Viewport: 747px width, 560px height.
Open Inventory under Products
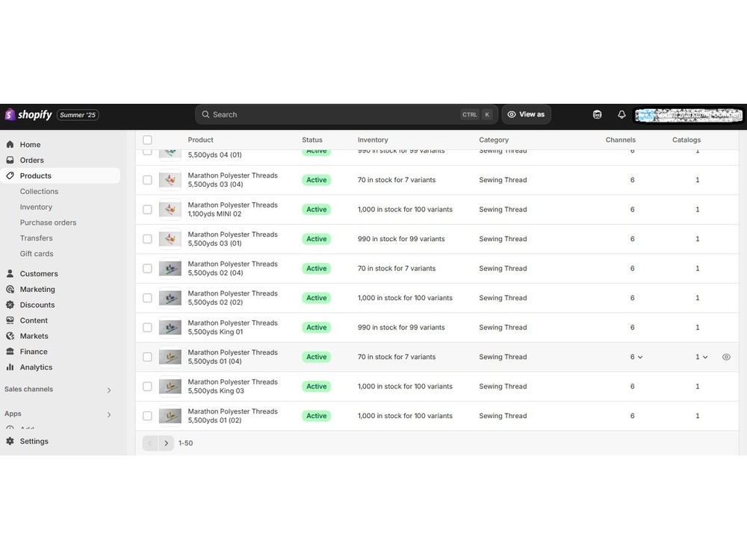click(36, 207)
